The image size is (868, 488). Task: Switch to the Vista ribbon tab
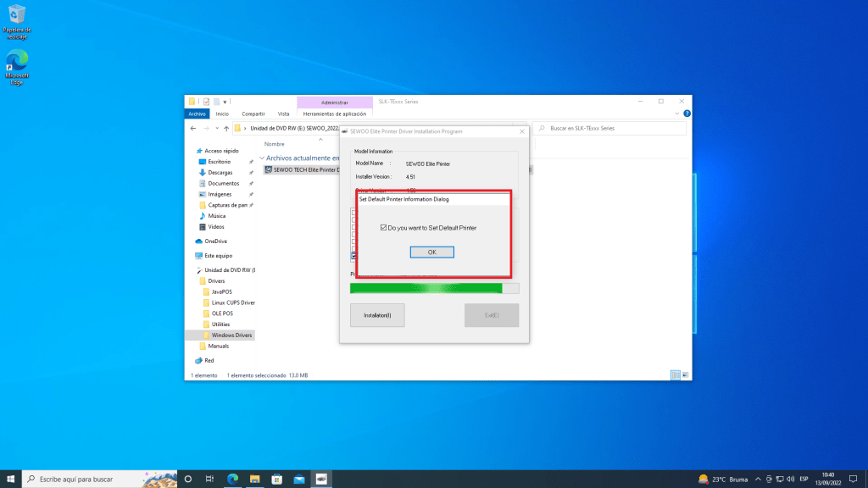click(x=283, y=114)
